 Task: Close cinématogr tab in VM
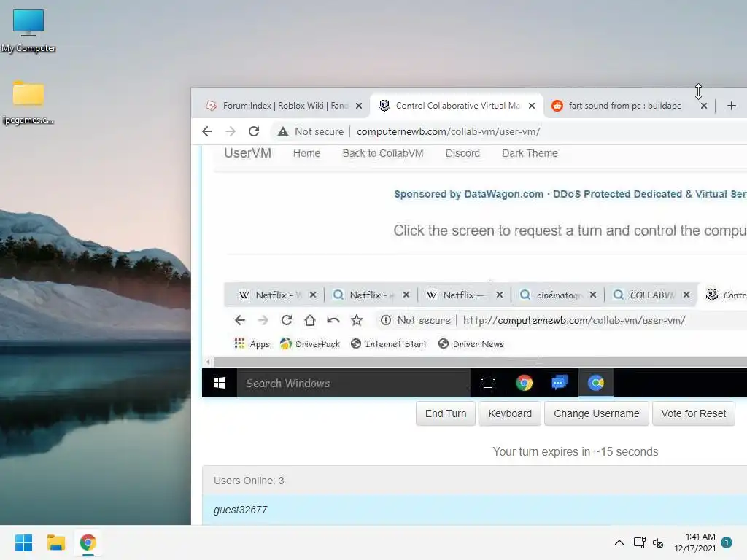pyautogui.click(x=592, y=295)
